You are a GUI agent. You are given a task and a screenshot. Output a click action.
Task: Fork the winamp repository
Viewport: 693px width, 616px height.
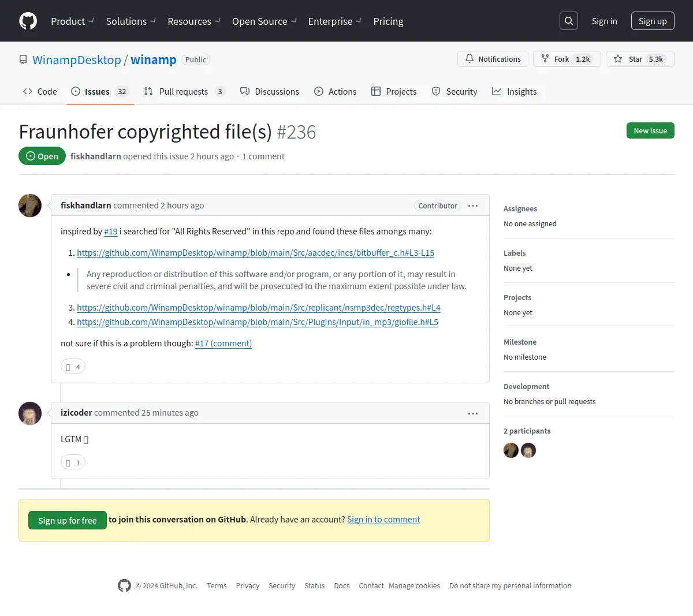point(567,59)
